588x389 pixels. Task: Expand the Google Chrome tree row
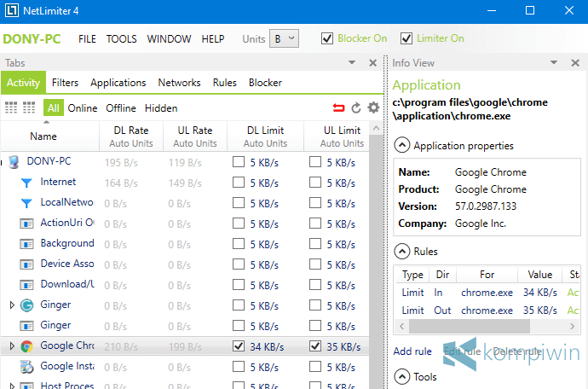[x=12, y=345]
